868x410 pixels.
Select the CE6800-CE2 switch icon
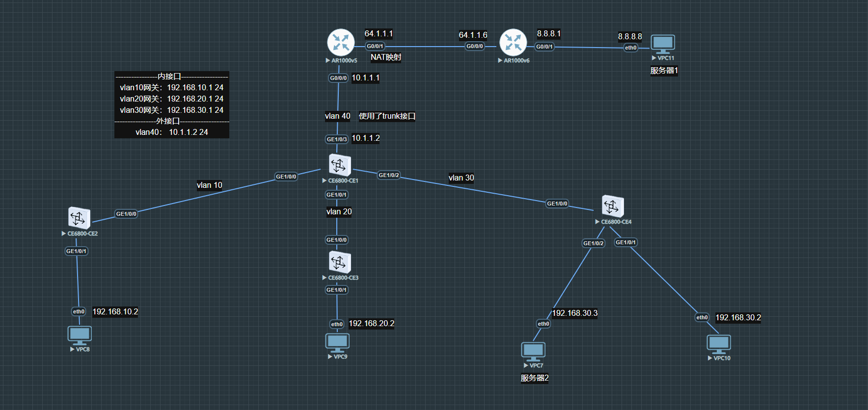coord(79,218)
